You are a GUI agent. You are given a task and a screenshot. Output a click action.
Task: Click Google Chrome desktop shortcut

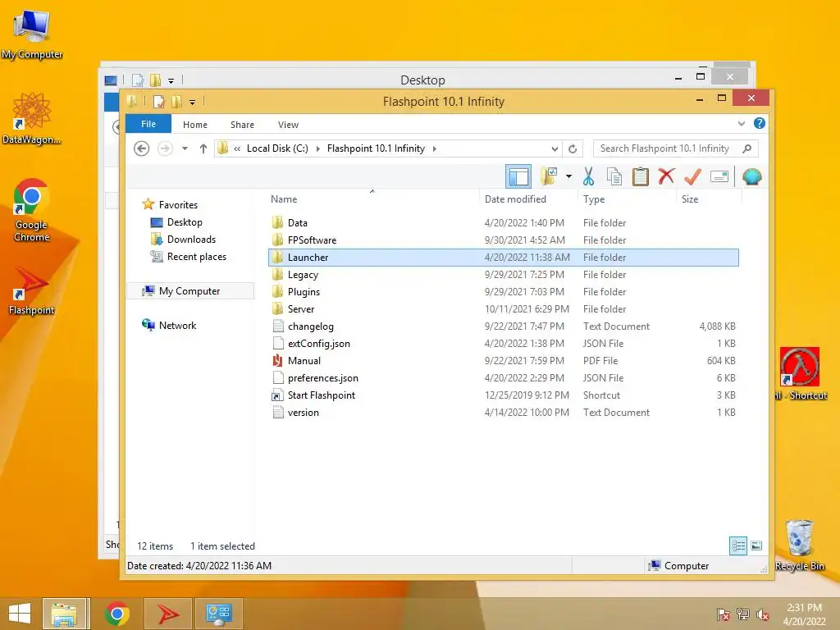[x=32, y=210]
